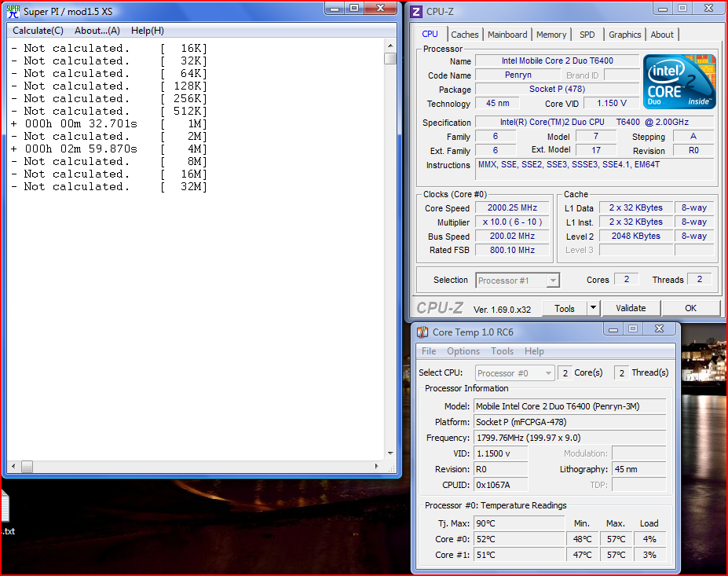Click Super PI vertical scrollbar down arrow

click(x=390, y=453)
